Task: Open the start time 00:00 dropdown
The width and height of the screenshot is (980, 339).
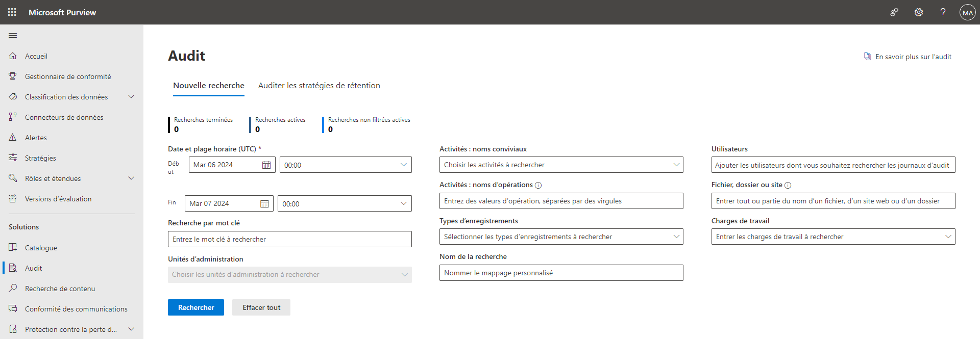Action: coord(346,165)
